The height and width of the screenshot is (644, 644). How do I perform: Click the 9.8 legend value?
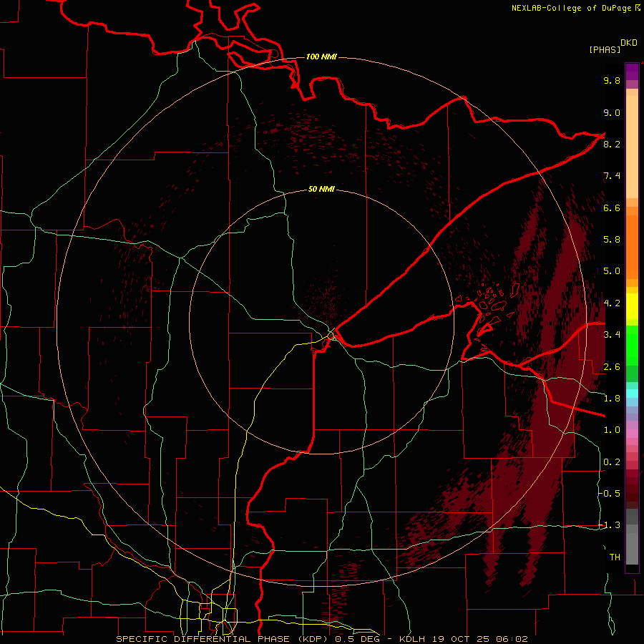click(x=612, y=80)
